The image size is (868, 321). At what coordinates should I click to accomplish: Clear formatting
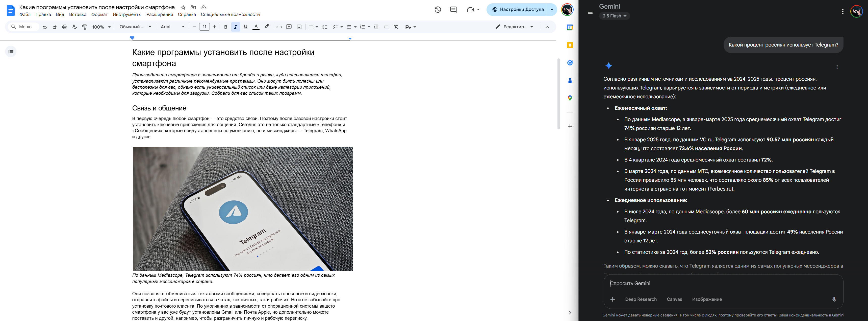[x=396, y=27]
